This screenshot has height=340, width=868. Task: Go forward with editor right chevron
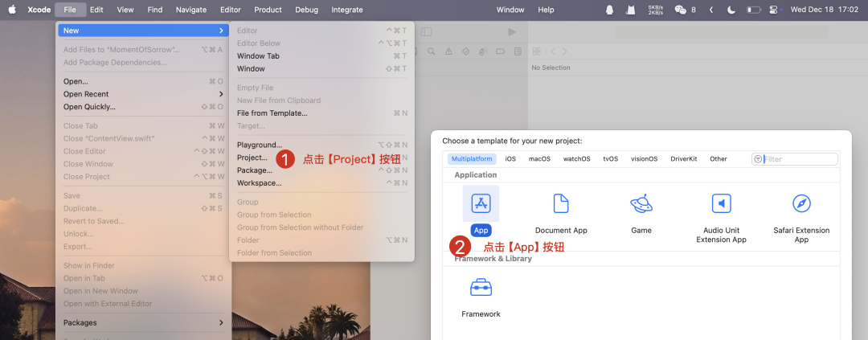565,51
